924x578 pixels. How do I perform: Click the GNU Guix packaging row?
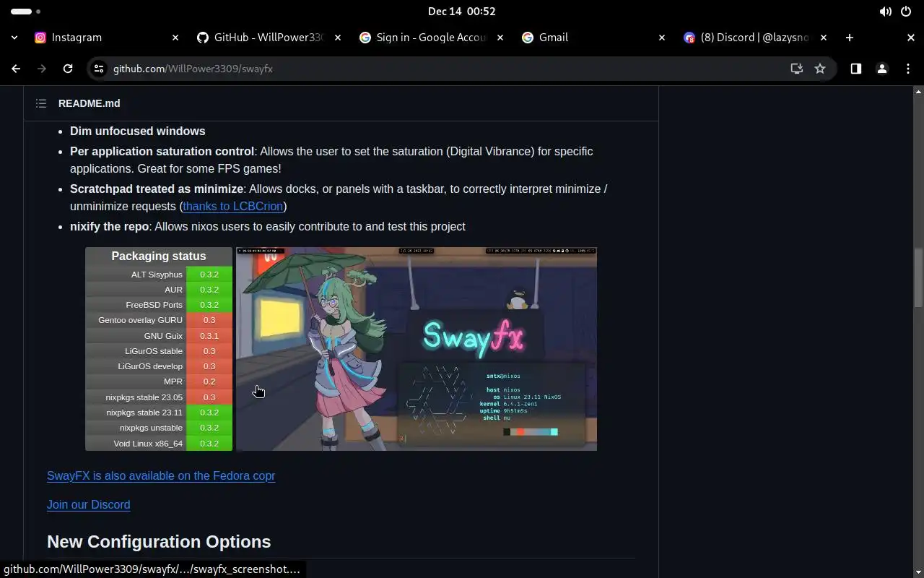[159, 336]
